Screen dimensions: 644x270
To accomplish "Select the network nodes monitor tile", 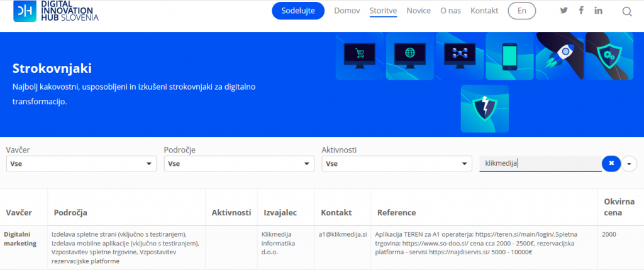I will (x=460, y=56).
